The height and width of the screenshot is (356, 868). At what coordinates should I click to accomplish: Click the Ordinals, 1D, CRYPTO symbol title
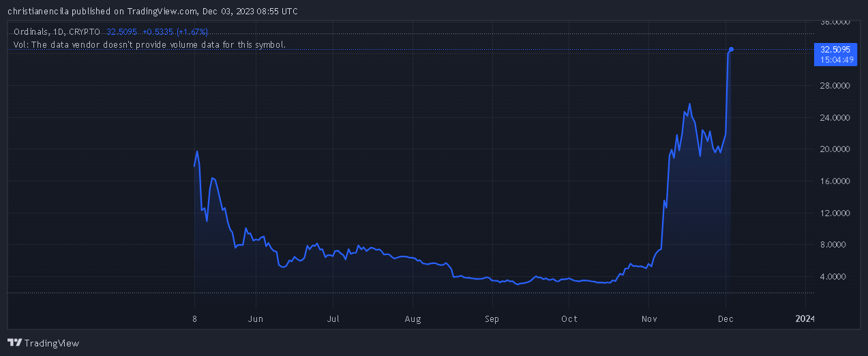pos(57,32)
